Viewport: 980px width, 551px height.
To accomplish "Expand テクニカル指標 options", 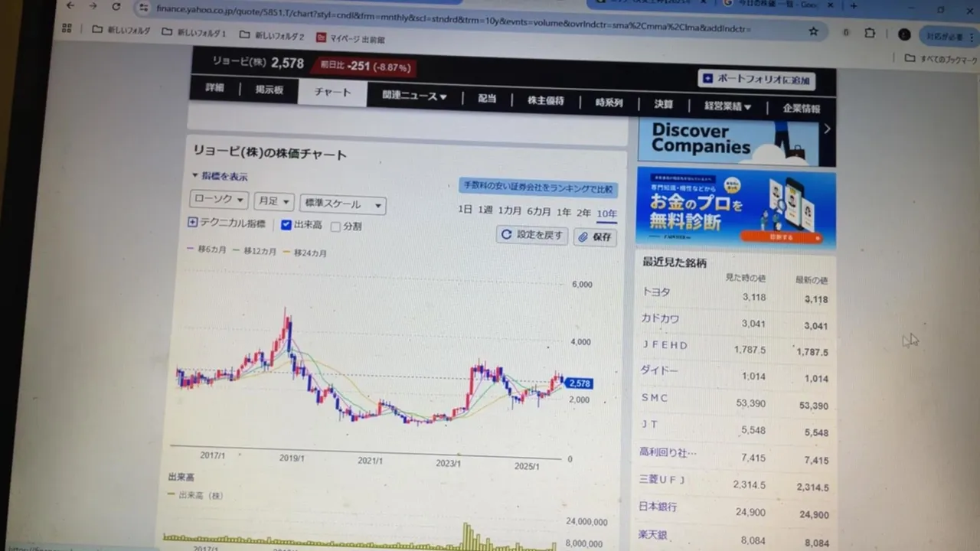I will point(227,223).
